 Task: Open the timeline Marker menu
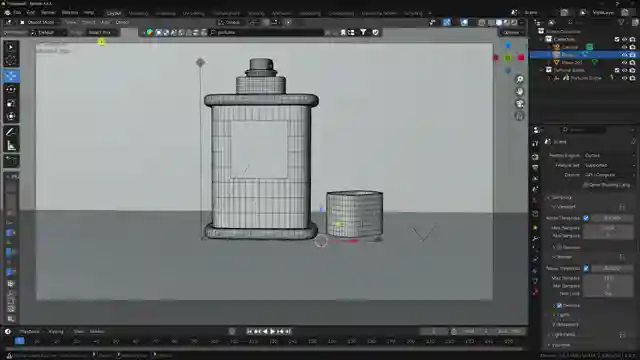[97, 331]
